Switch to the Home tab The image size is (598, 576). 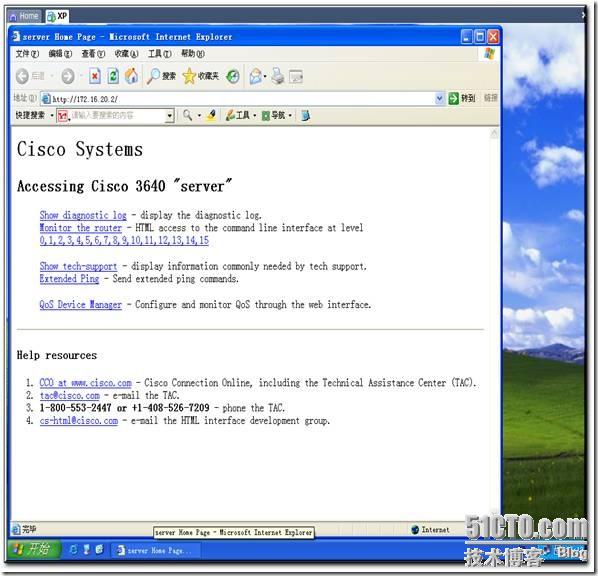click(24, 16)
